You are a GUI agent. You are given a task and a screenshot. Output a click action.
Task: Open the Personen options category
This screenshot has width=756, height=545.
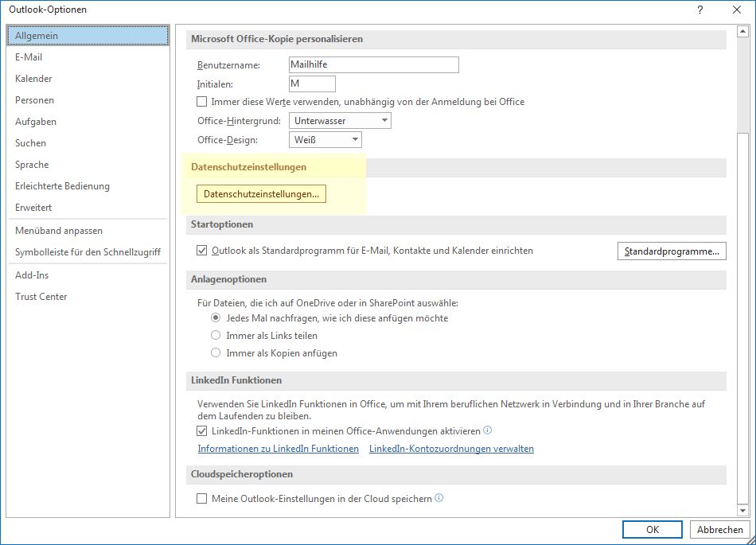[x=88, y=99]
